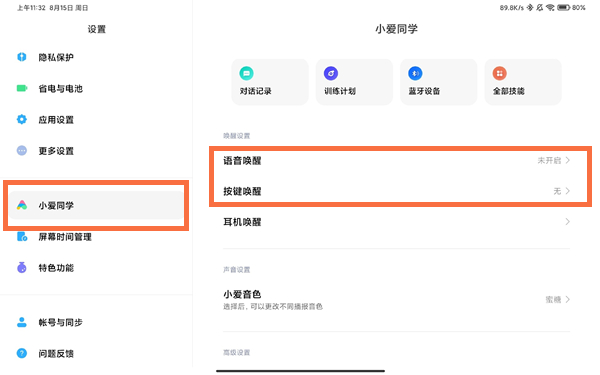Open the 全部技能 all skills icon
This screenshot has height=375, width=600.
click(x=499, y=73)
